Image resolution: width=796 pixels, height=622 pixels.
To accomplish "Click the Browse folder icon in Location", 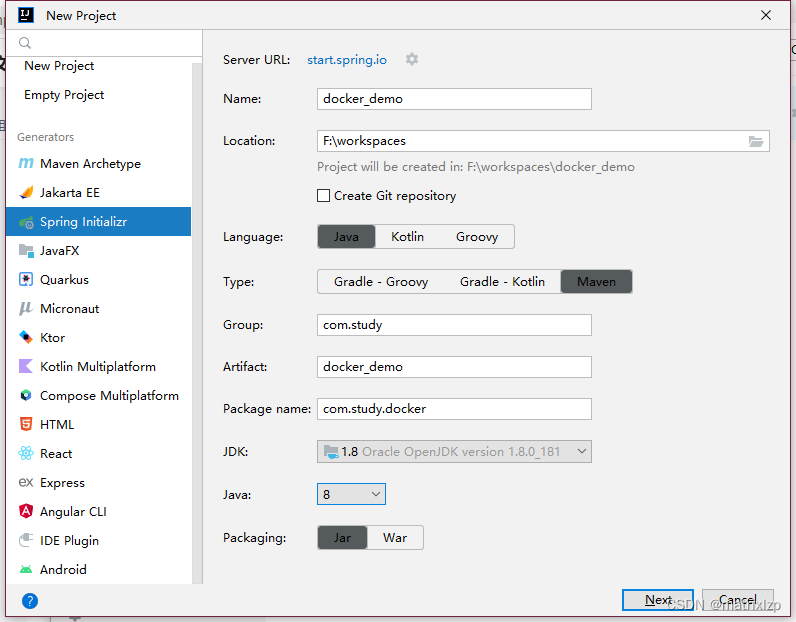I will (756, 141).
